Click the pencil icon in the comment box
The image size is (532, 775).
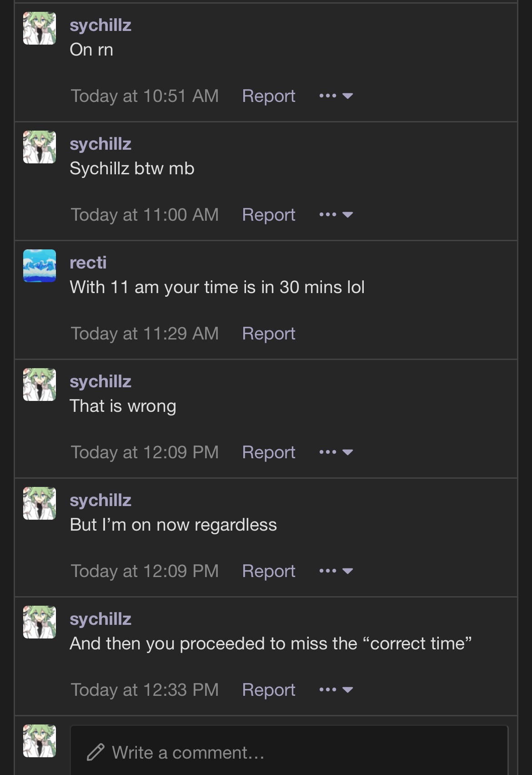coord(95,752)
